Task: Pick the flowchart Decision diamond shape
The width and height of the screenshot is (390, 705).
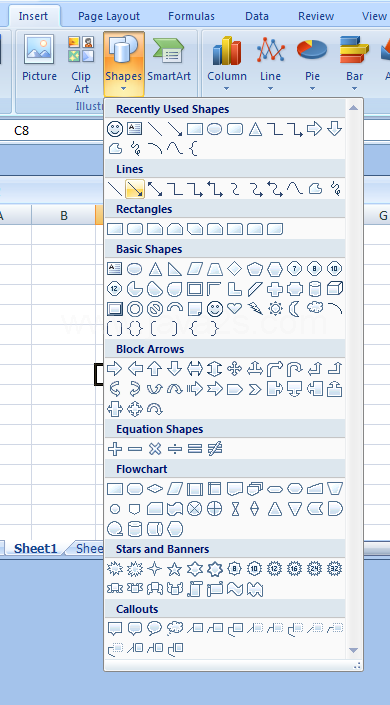Action: [x=155, y=489]
